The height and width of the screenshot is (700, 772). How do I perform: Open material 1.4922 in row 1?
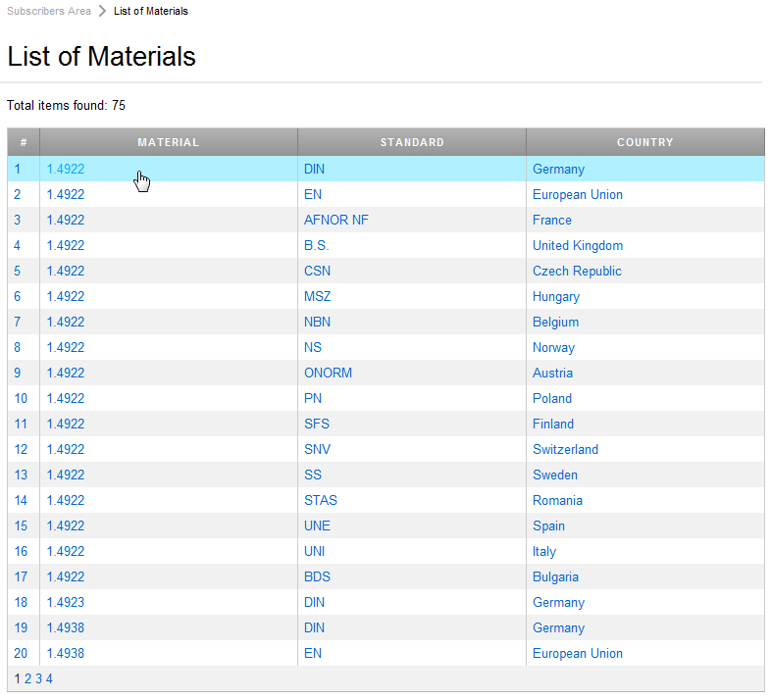pos(66,169)
